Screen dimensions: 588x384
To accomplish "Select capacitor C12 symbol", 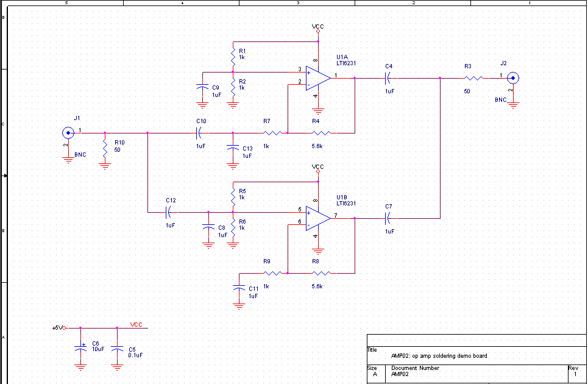I will coord(169,212).
